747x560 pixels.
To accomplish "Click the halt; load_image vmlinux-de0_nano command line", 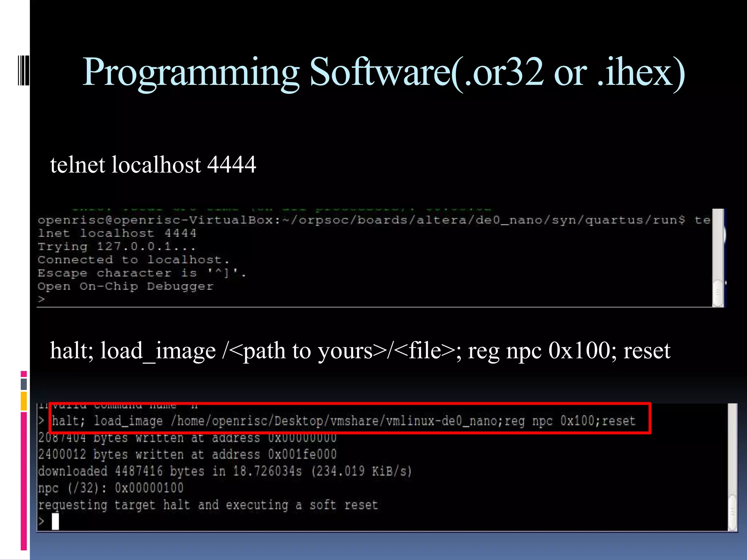I will click(344, 421).
